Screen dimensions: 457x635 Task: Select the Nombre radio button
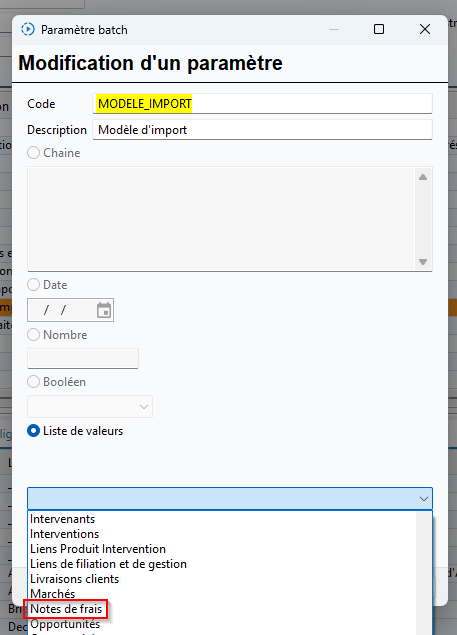(x=33, y=335)
